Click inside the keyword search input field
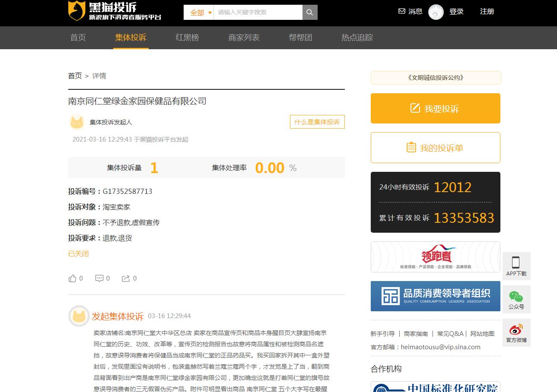 258,12
